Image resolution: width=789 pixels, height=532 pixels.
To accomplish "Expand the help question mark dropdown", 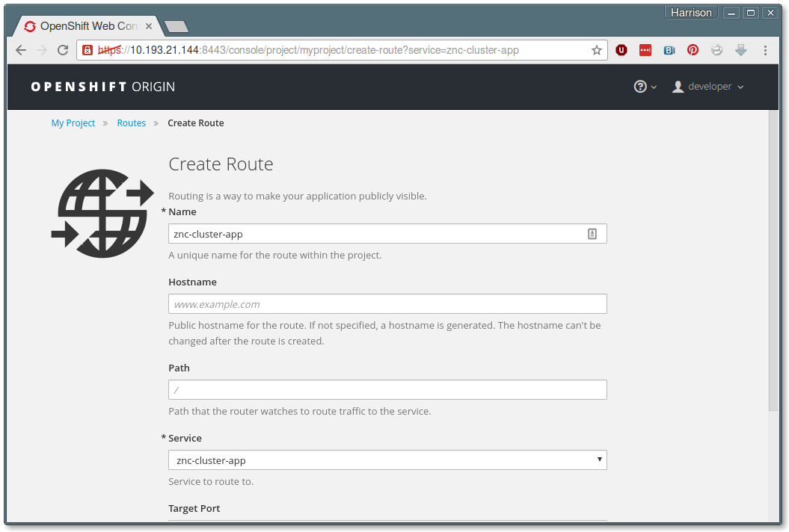I will pos(645,87).
